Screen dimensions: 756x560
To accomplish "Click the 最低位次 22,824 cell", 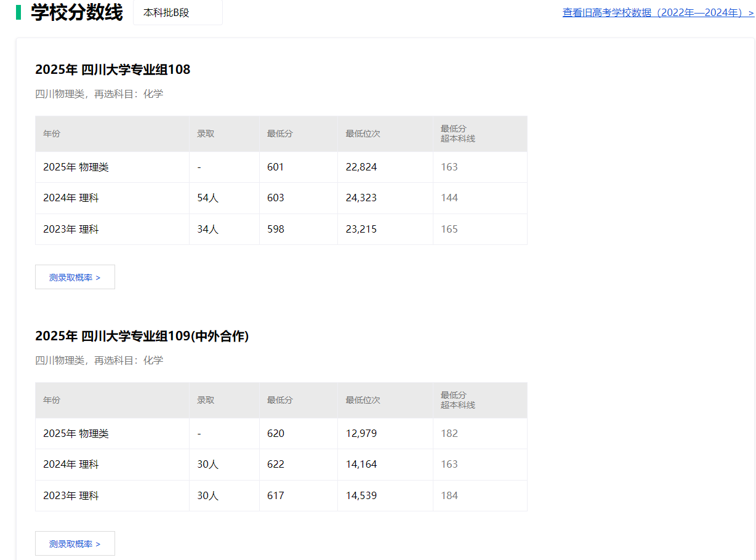I will [x=361, y=167].
